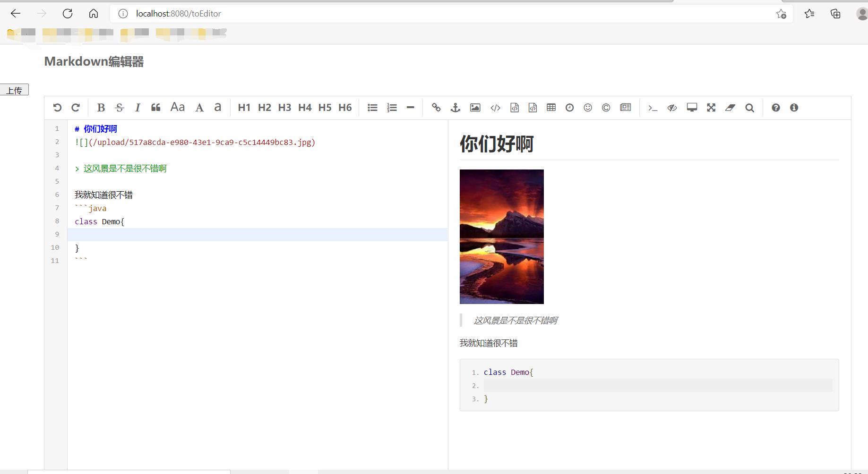
Task: Click the quoted text in the preview pane
Action: pos(516,321)
